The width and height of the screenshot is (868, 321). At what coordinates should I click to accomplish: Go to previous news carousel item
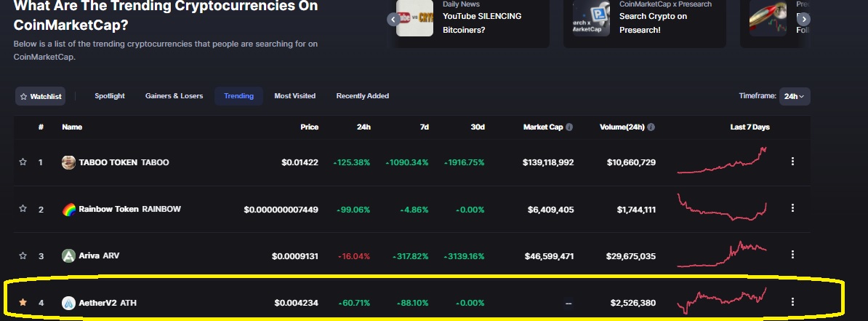tap(393, 20)
